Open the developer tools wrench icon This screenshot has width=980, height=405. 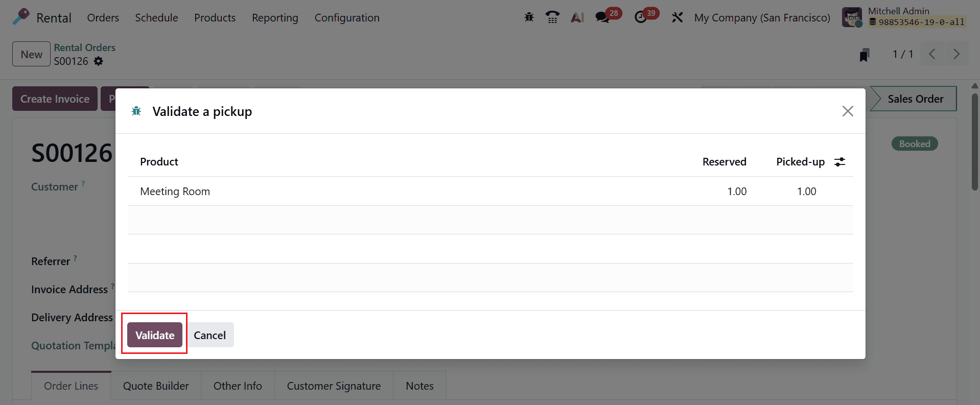(677, 17)
